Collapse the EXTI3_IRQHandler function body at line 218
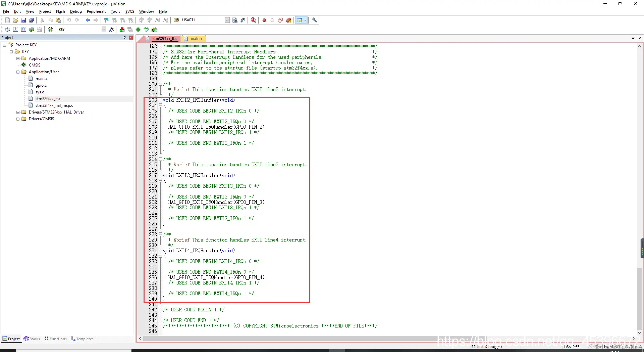This screenshot has height=352, width=644. tap(160, 181)
